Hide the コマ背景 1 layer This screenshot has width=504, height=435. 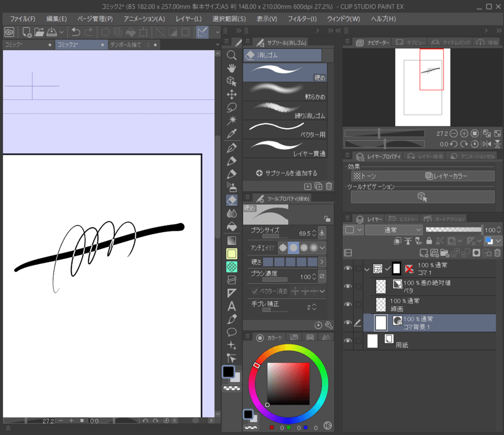[x=348, y=323]
